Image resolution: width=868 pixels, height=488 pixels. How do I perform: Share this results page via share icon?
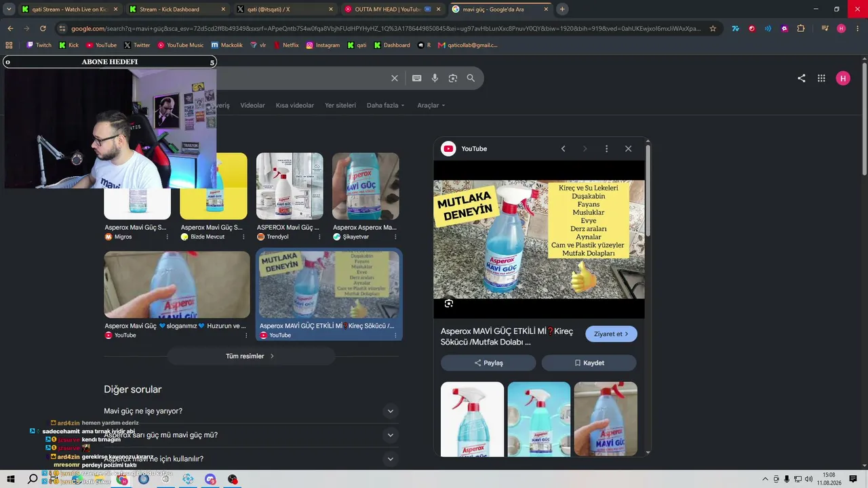802,78
